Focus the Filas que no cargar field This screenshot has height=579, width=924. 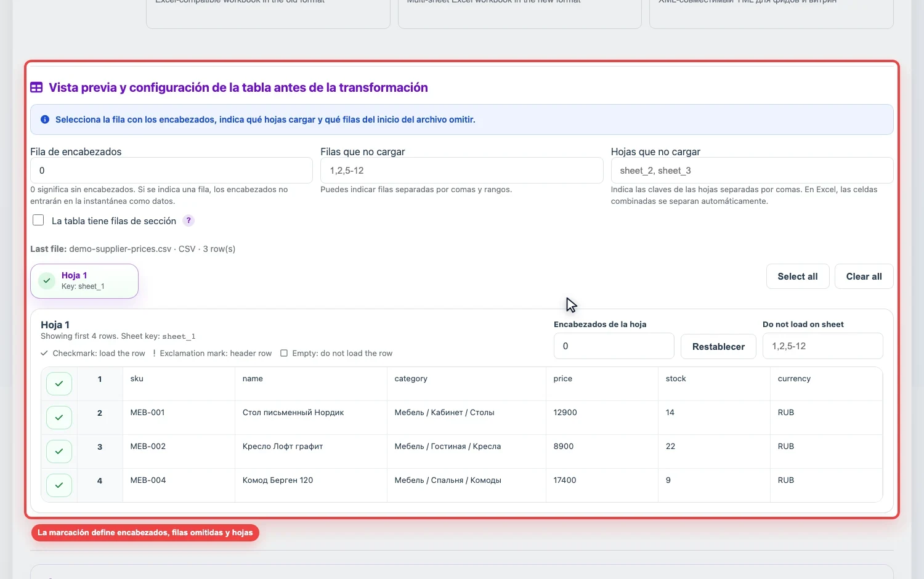[x=461, y=170]
